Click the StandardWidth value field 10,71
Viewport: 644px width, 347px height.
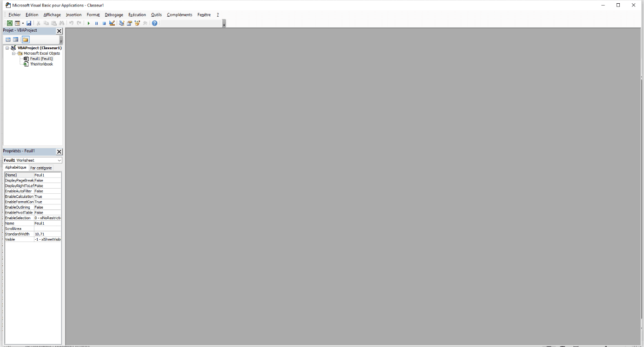[47, 234]
